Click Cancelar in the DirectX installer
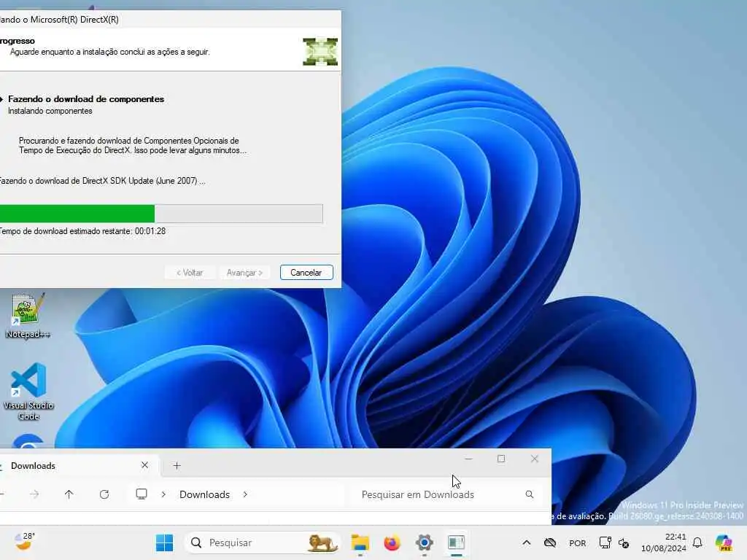 (x=306, y=273)
